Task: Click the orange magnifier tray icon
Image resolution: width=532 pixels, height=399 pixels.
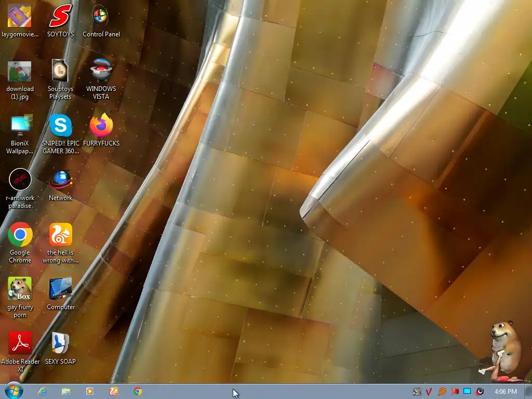Action: click(x=442, y=392)
